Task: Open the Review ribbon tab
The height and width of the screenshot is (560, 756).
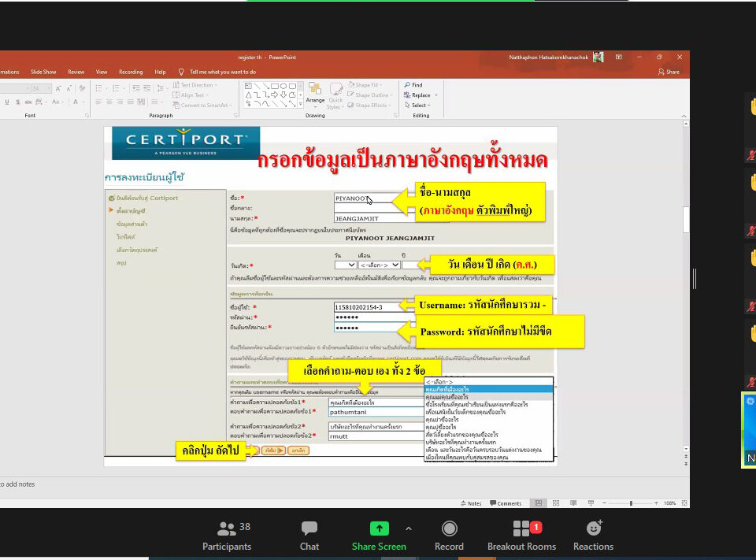Action: tap(76, 72)
